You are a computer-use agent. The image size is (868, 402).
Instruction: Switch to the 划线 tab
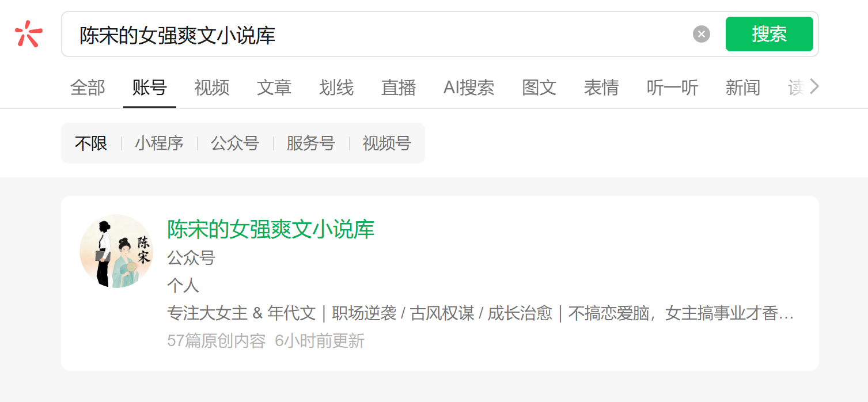[336, 88]
